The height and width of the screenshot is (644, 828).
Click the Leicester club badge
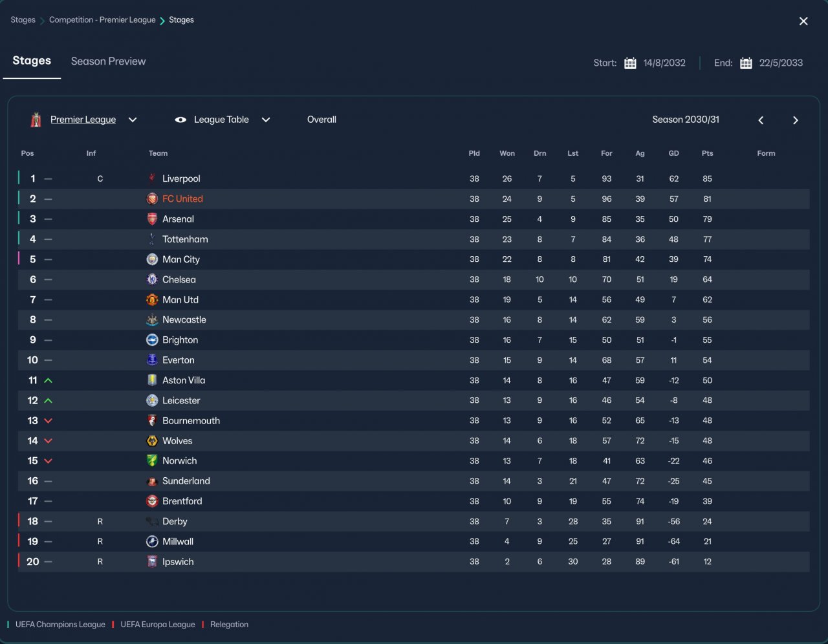(x=152, y=400)
